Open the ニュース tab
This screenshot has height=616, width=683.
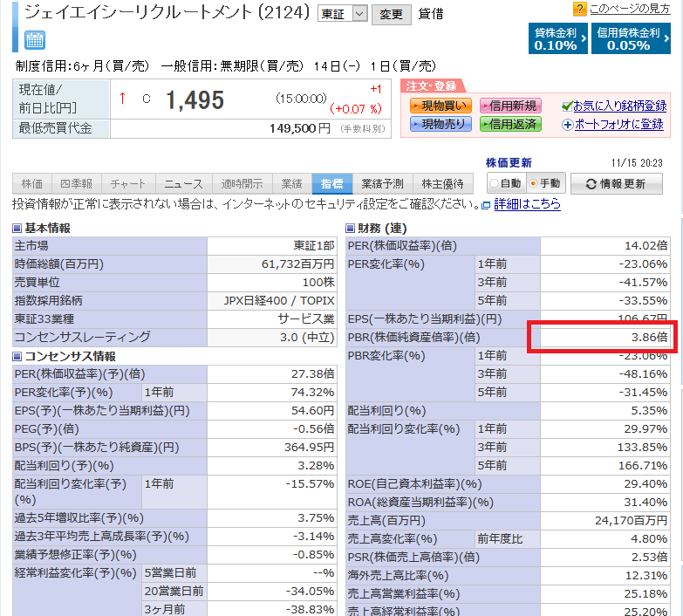click(x=183, y=184)
